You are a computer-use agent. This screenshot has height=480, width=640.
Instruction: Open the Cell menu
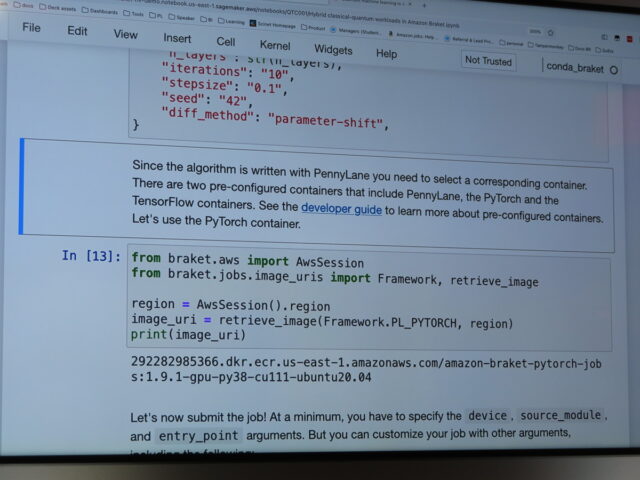point(225,42)
